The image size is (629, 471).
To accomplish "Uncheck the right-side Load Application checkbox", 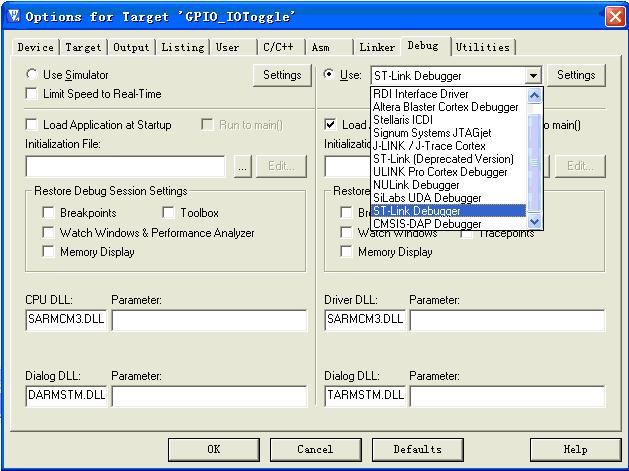I will 330,124.
